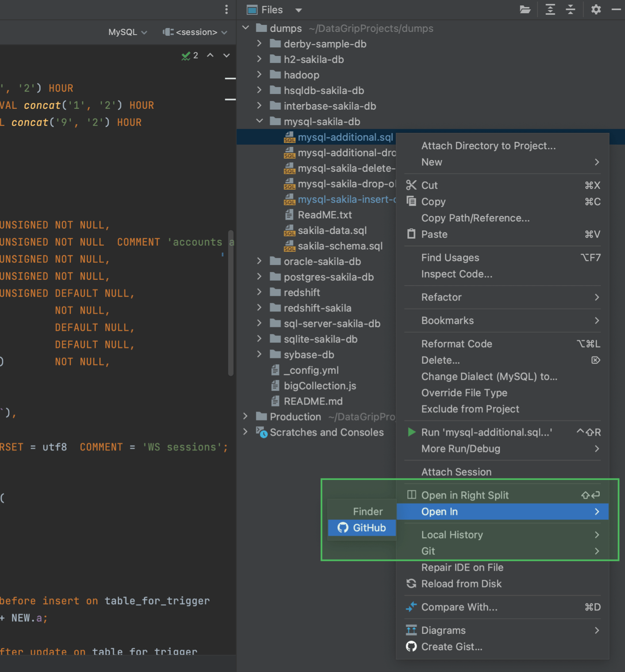This screenshot has height=672, width=625.
Task: Expand the oracle-sakila-db folder
Action: [259, 261]
